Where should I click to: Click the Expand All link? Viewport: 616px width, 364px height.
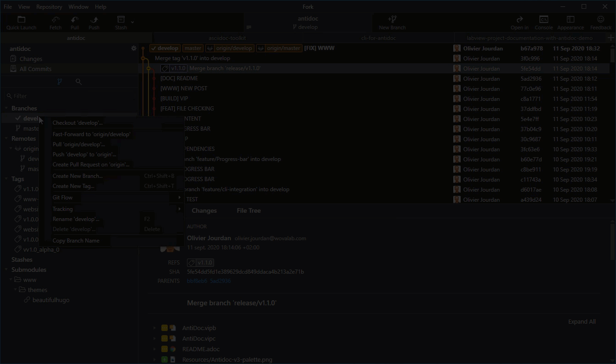582,321
